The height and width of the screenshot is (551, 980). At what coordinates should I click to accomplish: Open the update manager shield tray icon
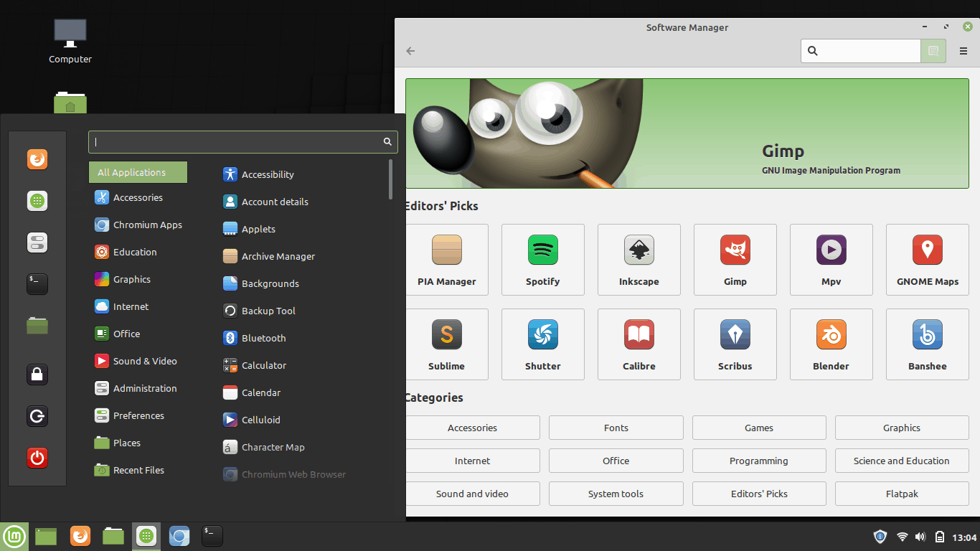(880, 537)
